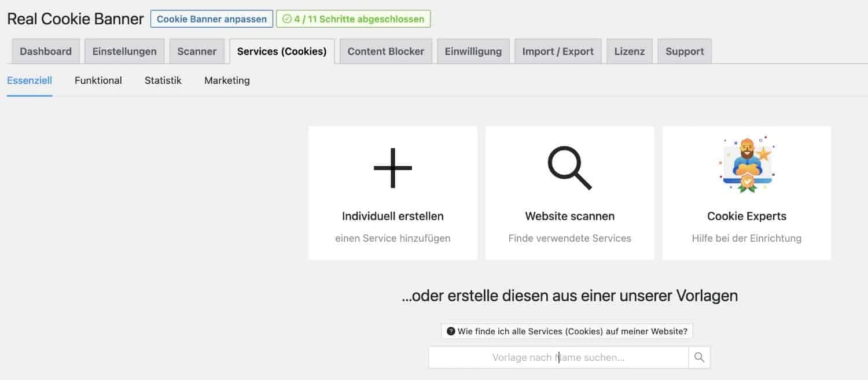The height and width of the screenshot is (380, 868).
Task: Open the Lizenz tab
Action: point(629,51)
